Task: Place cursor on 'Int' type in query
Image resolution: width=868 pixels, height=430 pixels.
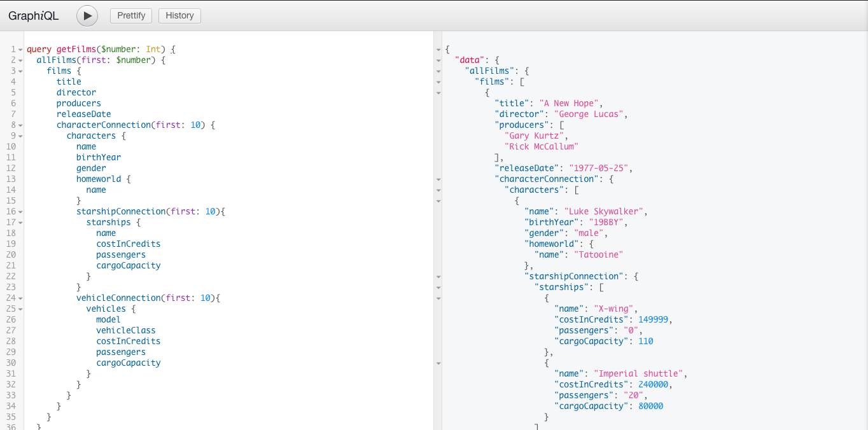Action: (x=153, y=49)
